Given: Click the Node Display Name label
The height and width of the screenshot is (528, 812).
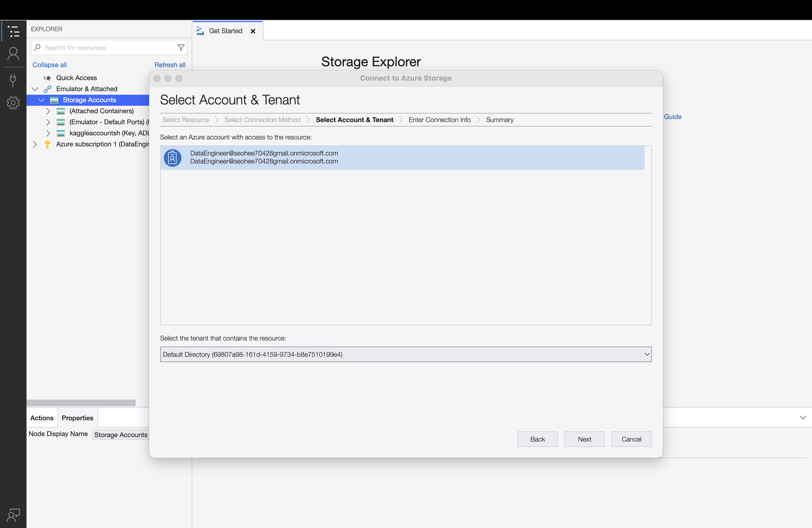Looking at the screenshot, I should click(58, 434).
